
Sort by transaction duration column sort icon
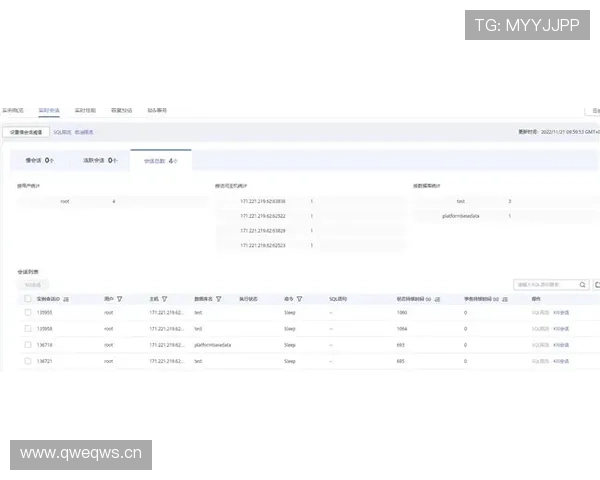tap(505, 299)
